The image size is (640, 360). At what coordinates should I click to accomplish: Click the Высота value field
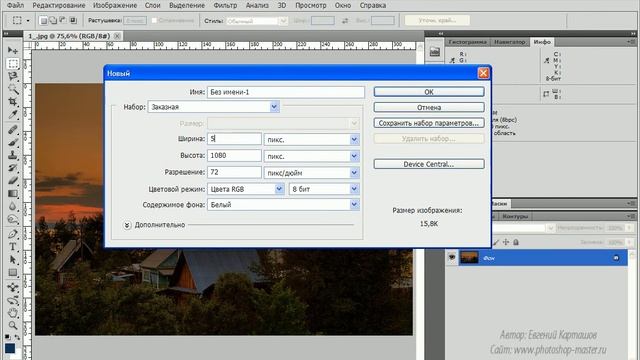[234, 156]
